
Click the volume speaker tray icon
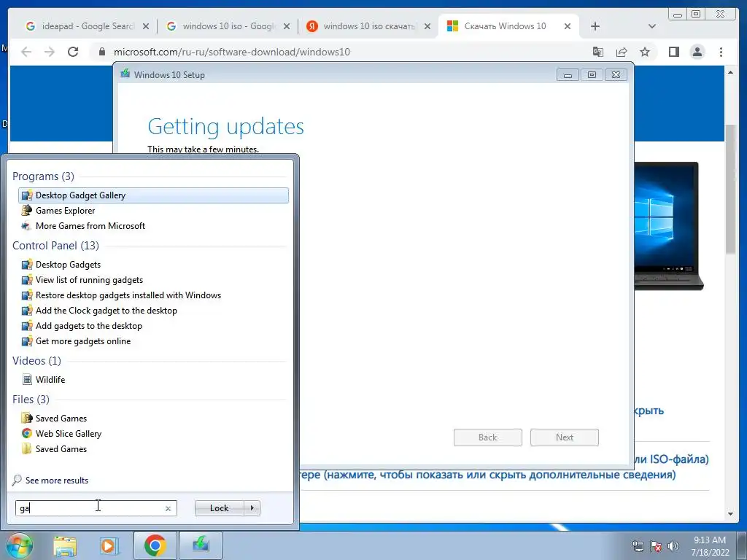[673, 547]
